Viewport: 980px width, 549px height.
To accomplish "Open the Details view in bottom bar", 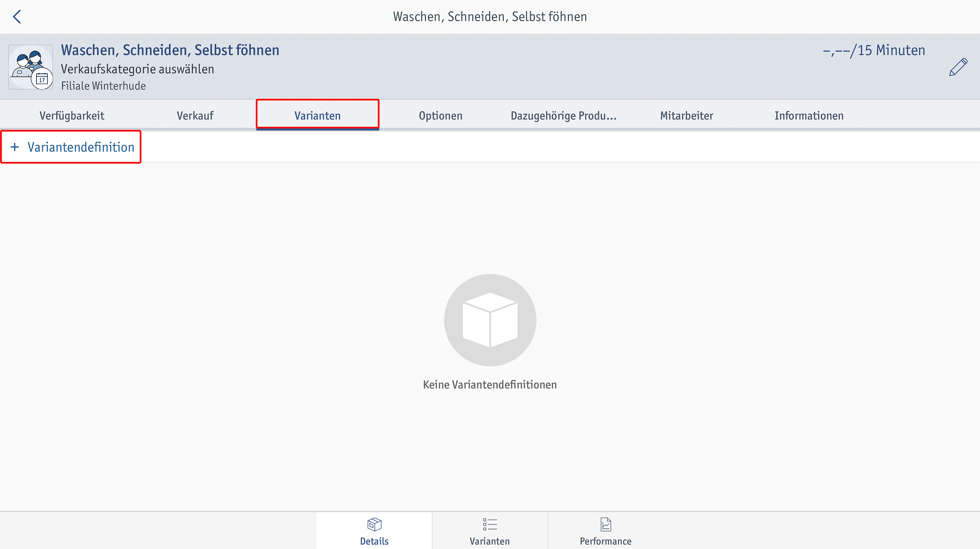I will point(374,531).
